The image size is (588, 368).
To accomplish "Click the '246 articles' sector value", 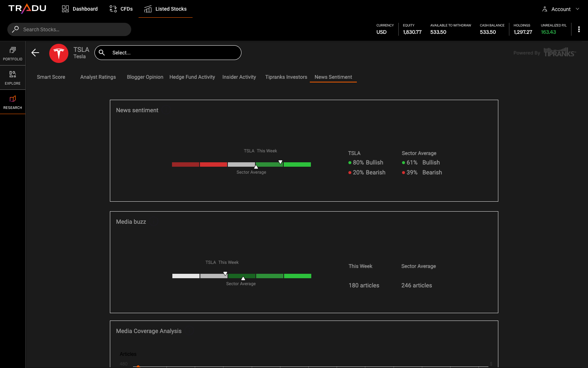I will (x=417, y=285).
